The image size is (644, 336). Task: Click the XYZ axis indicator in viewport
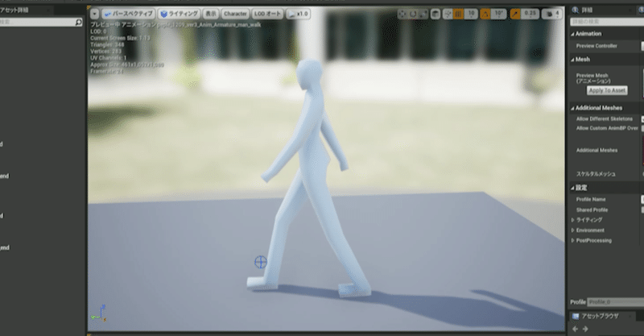pyautogui.click(x=98, y=313)
